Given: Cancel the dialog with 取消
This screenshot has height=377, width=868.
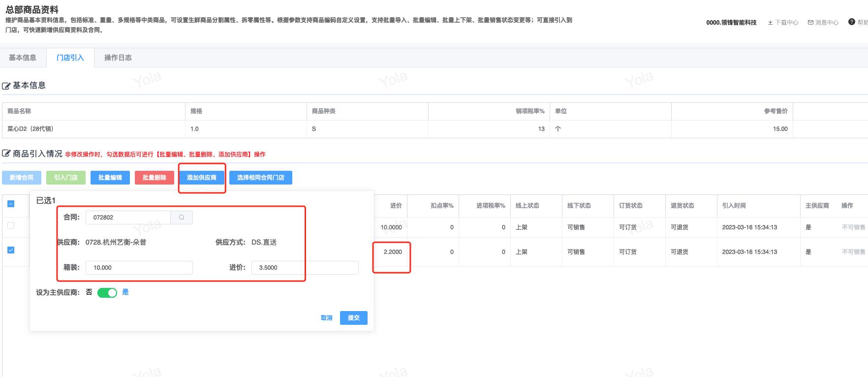Looking at the screenshot, I should pyautogui.click(x=327, y=318).
